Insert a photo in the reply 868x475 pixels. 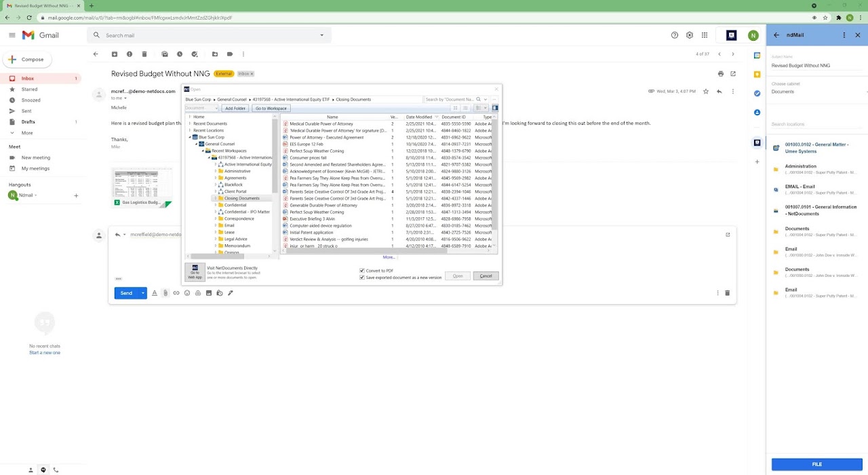point(209,293)
